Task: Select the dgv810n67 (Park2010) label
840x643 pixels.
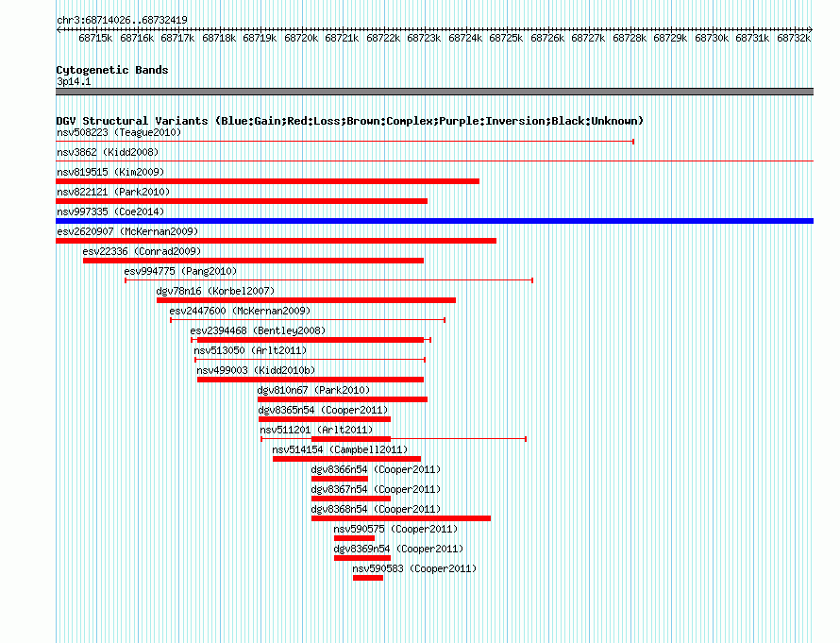Action: 314,390
